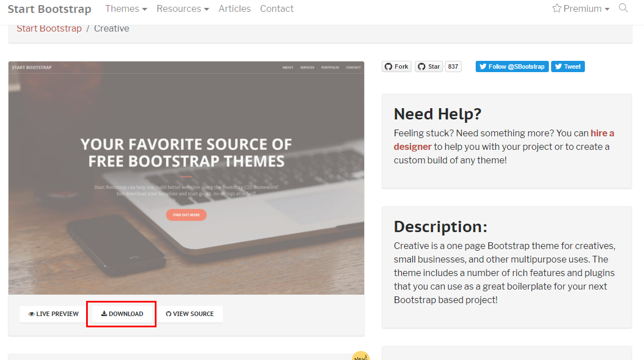Download the Creative theme

coord(122,314)
